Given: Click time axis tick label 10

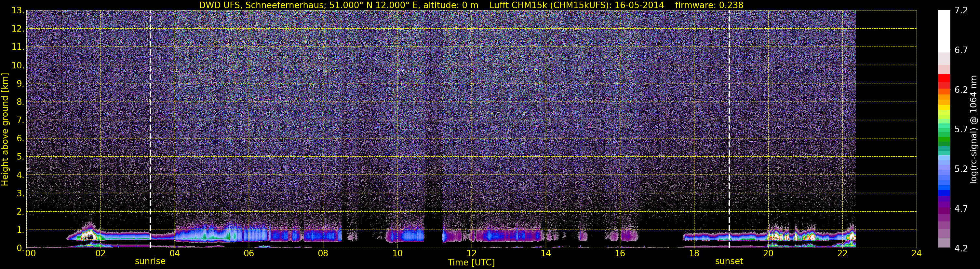Looking at the screenshot, I should [x=397, y=253].
